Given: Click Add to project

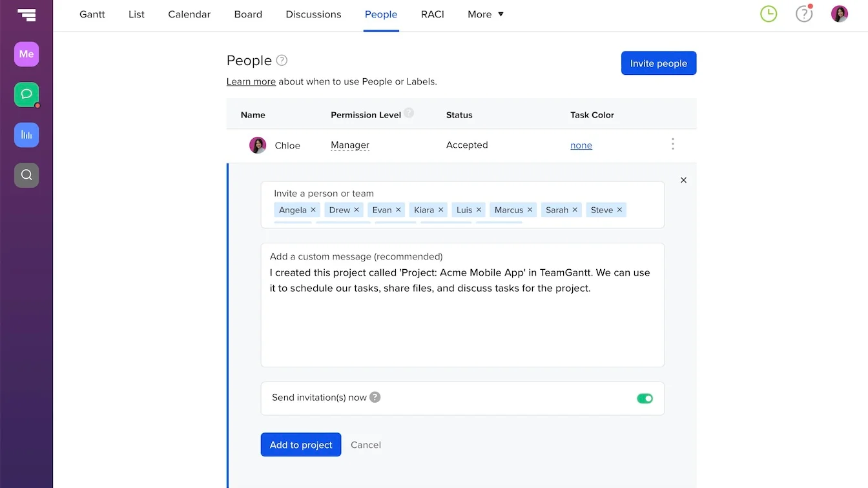Looking at the screenshot, I should pyautogui.click(x=300, y=445).
